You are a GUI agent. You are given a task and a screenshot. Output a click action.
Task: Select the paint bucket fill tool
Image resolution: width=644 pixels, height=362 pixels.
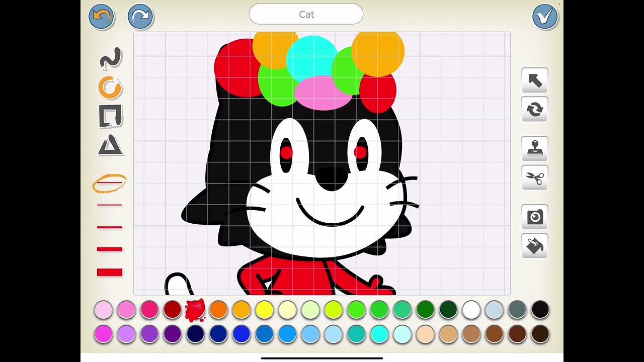(x=535, y=246)
